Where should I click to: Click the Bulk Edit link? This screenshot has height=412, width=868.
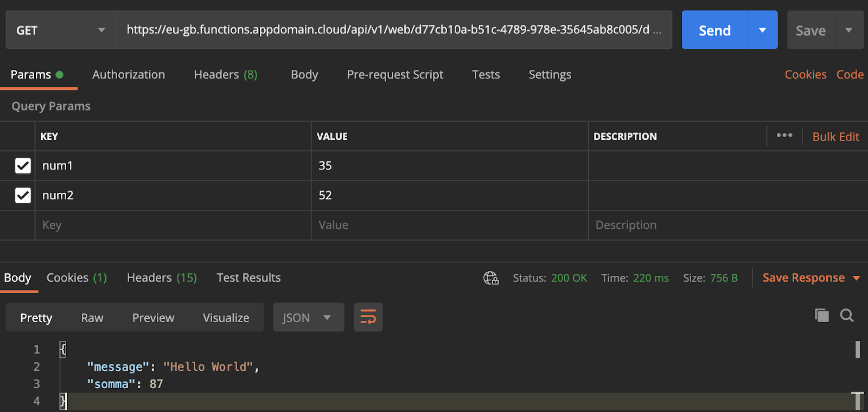835,137
